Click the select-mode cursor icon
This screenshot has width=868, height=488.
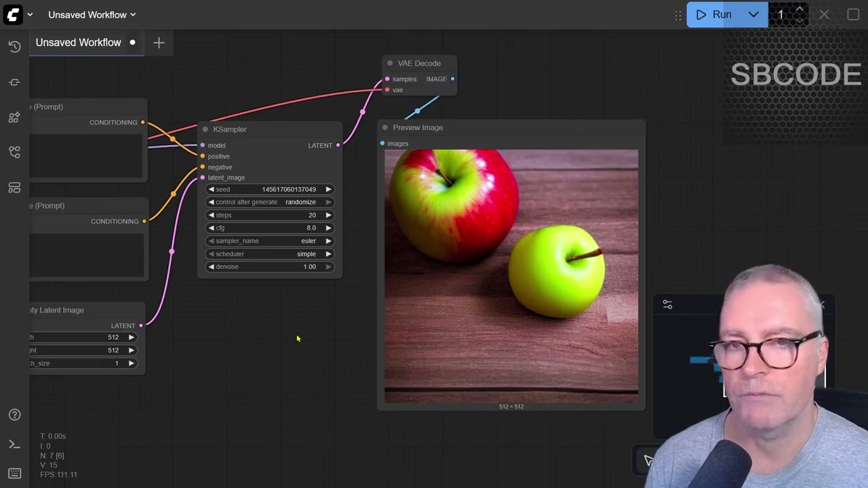pyautogui.click(x=648, y=460)
